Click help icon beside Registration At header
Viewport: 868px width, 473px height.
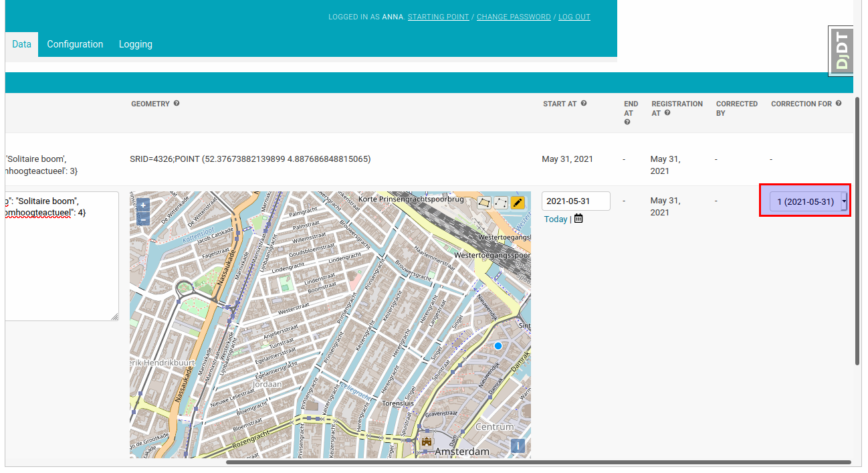click(667, 113)
